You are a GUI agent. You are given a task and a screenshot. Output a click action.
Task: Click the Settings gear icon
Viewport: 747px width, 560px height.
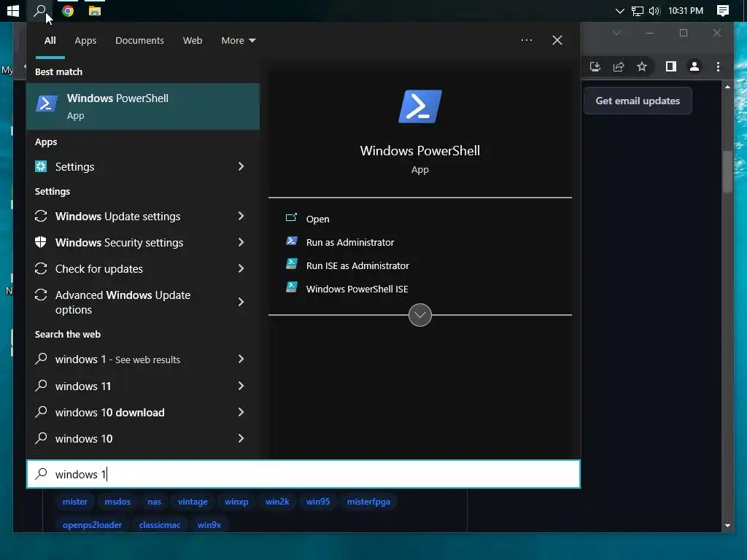click(x=41, y=166)
